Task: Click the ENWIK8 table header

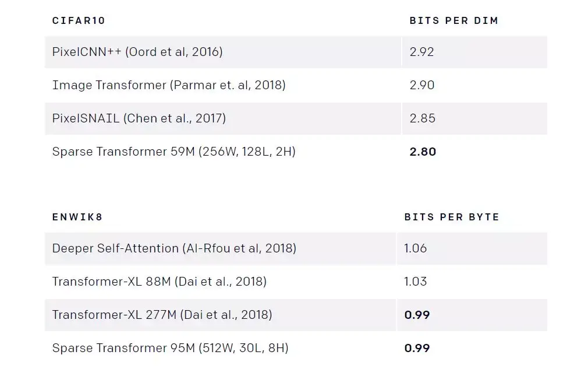Action: tap(77, 217)
